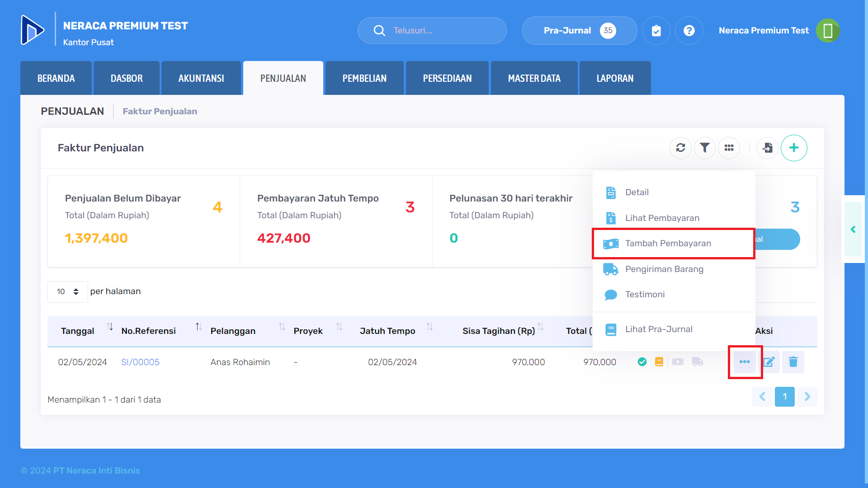Add new Faktur Penjualan with plus
The width and height of the screenshot is (868, 488).
794,148
